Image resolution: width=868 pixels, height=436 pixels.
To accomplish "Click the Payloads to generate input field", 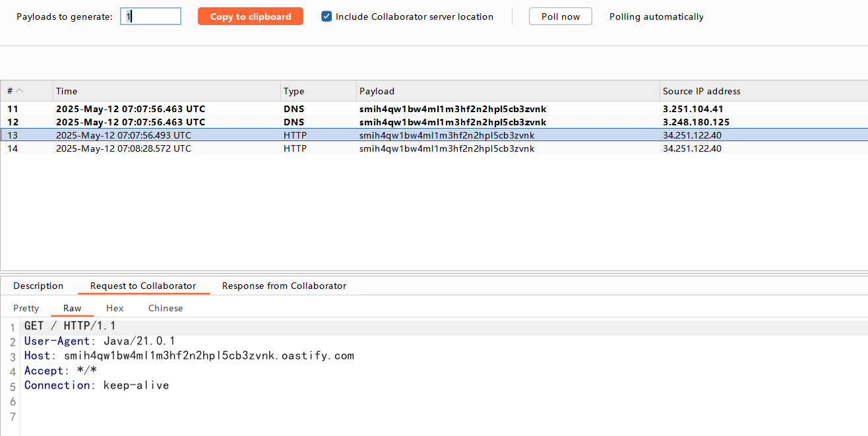I will tap(150, 16).
